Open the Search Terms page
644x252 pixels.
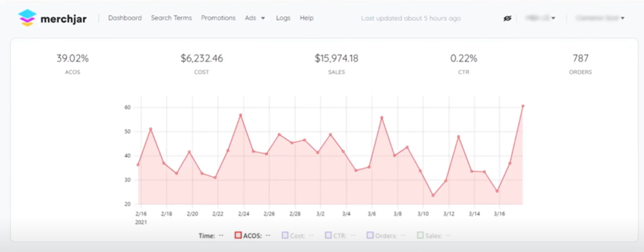pos(171,18)
